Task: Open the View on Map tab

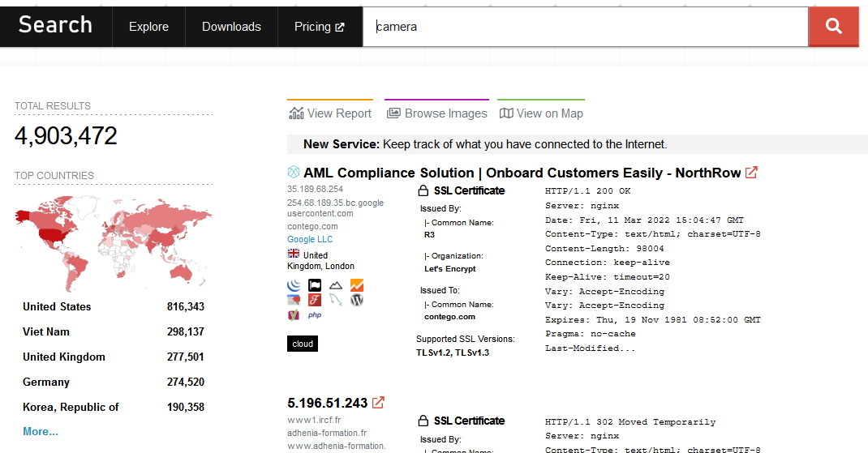Action: point(540,113)
